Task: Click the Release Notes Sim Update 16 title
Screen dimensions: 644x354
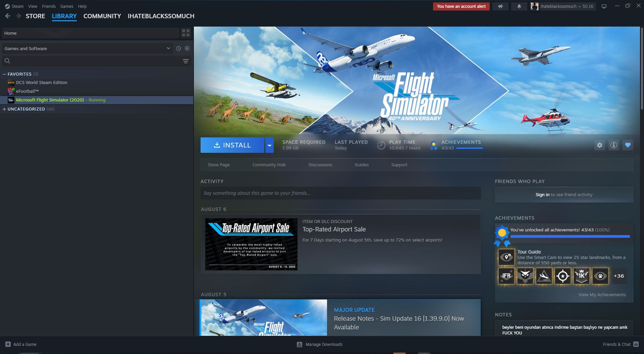Action: click(x=399, y=323)
